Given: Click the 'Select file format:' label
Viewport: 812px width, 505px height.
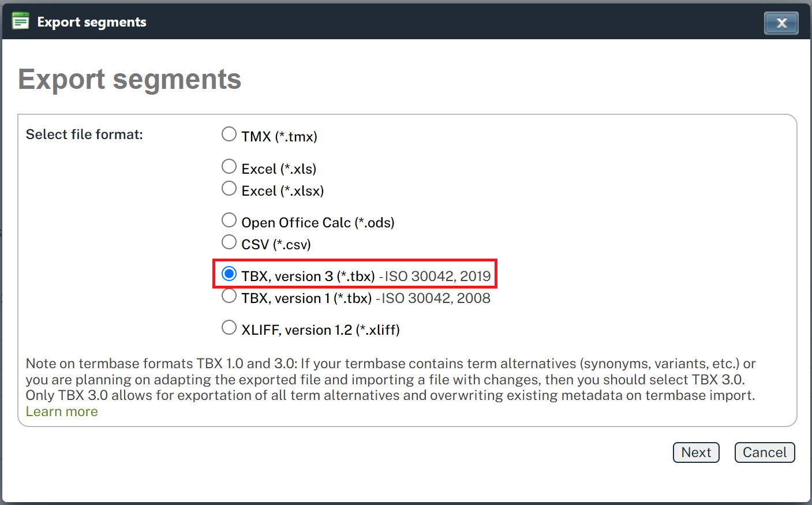Looking at the screenshot, I should 84,134.
